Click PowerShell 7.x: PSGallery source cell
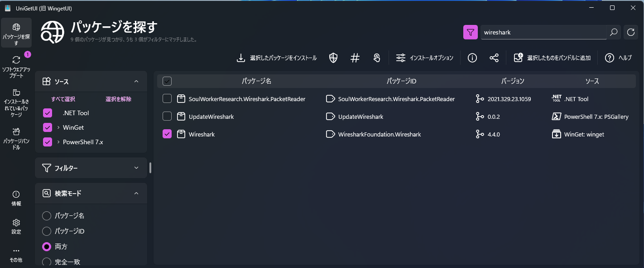 (x=596, y=117)
